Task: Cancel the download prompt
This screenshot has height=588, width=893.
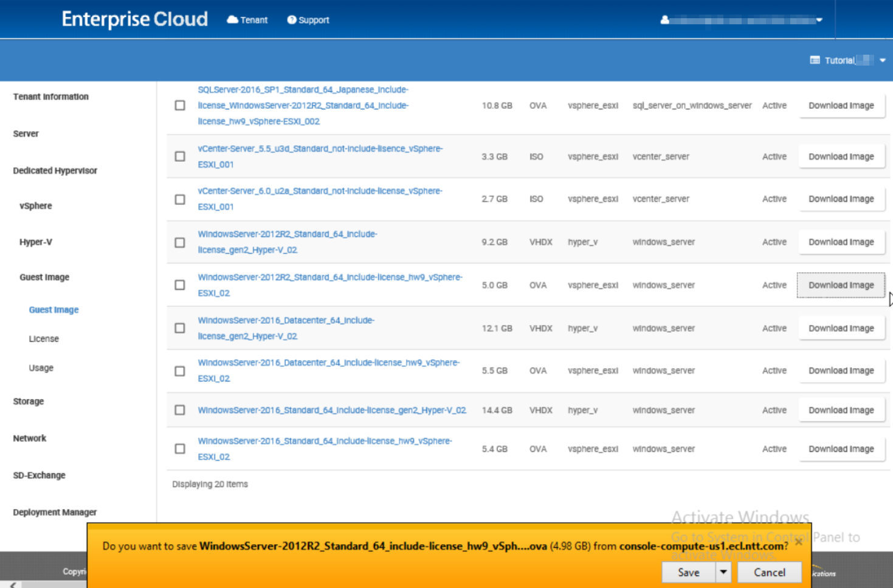Action: 769,572
